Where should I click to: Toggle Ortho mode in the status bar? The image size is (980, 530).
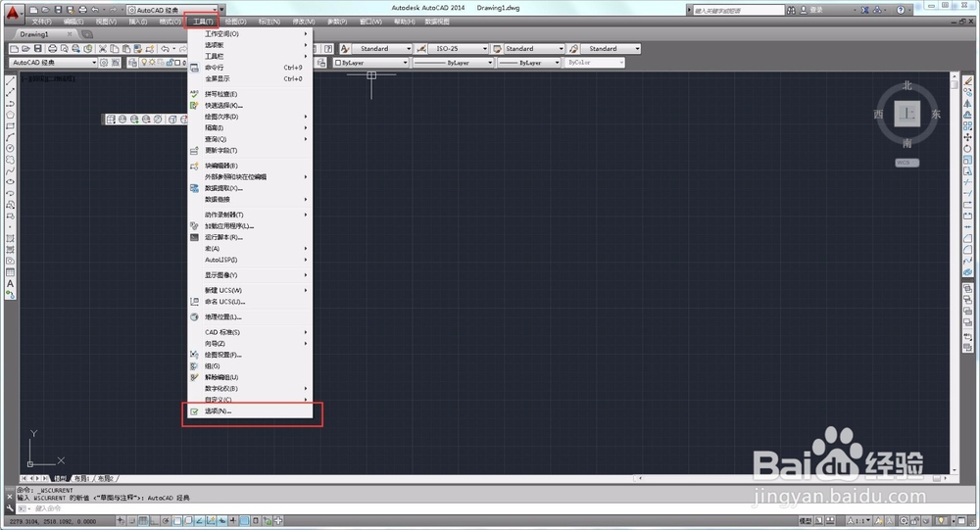tap(156, 520)
